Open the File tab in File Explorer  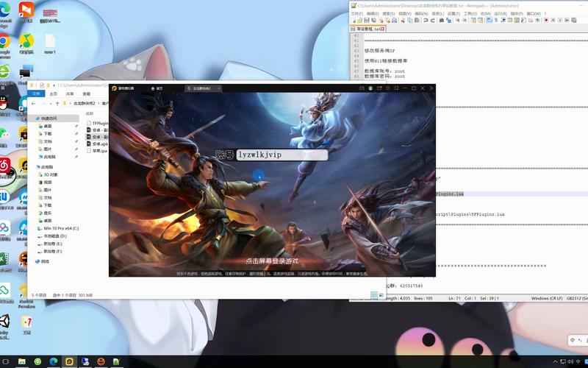point(36,93)
